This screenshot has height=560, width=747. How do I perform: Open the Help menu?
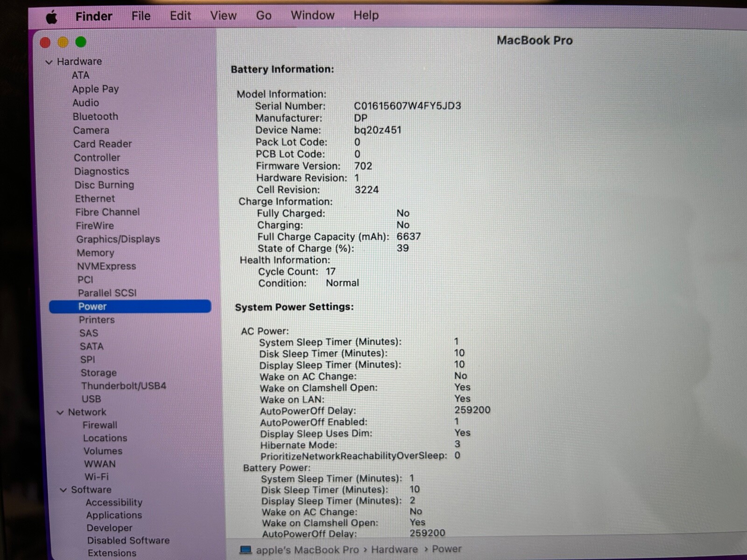[x=366, y=15]
